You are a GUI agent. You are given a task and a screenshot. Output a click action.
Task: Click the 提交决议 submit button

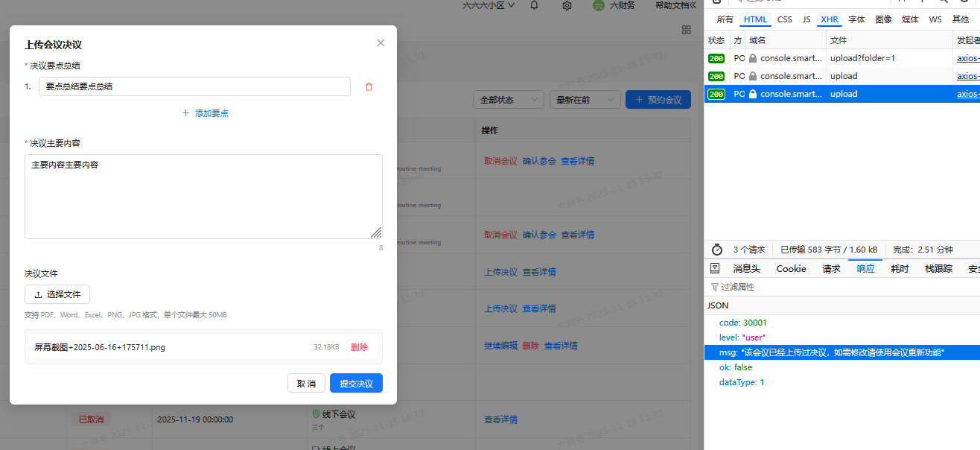tap(356, 384)
